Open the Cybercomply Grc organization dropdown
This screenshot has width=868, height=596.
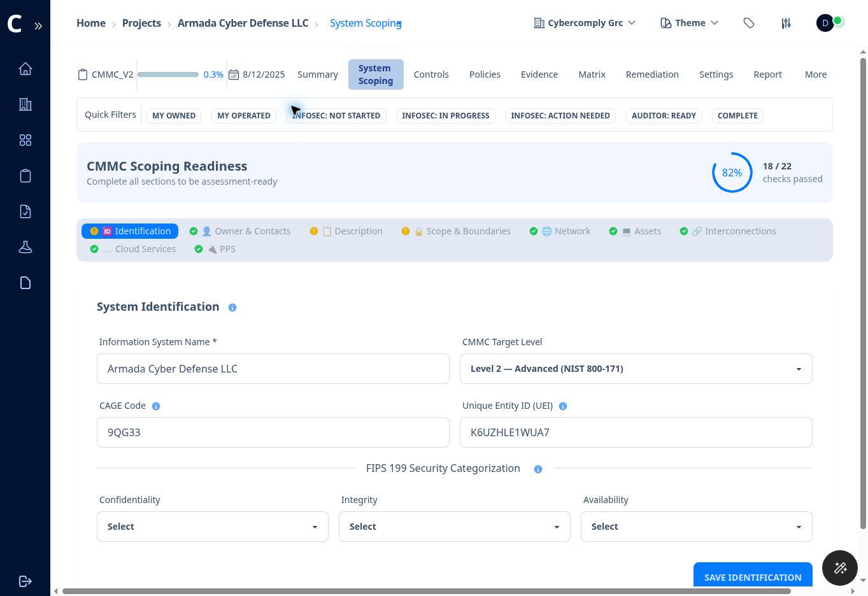(x=585, y=23)
